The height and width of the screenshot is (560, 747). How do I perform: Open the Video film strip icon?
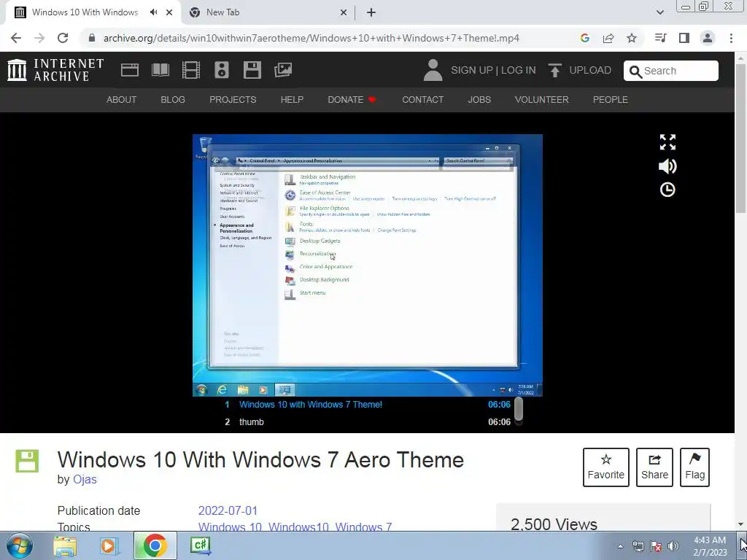coord(191,70)
